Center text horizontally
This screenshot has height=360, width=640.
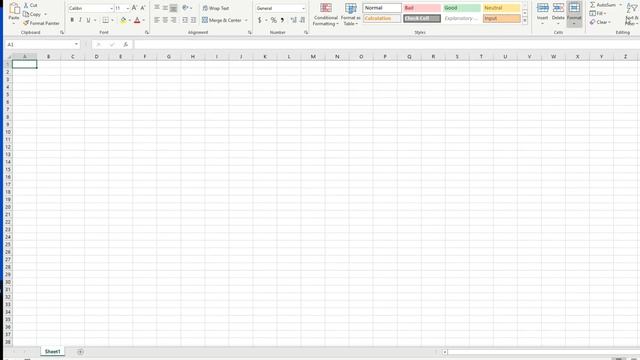(165, 20)
